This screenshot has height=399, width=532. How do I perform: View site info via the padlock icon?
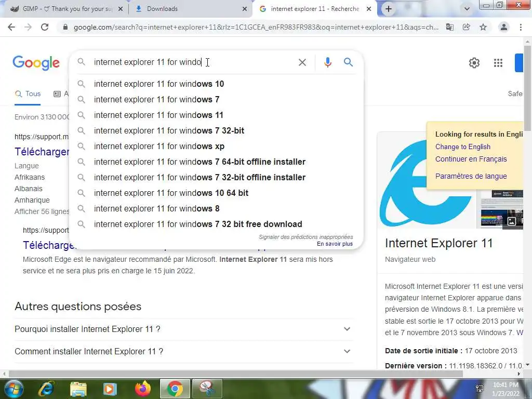(x=65, y=27)
